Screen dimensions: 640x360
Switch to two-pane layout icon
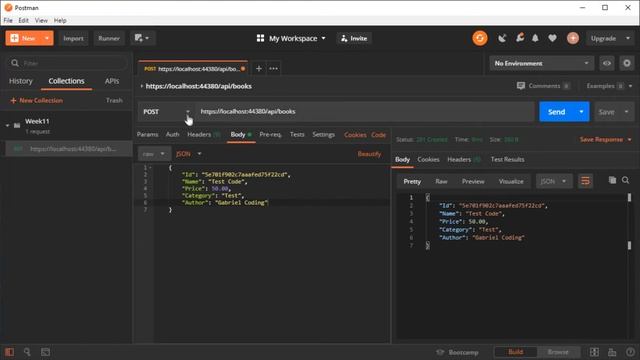tap(594, 352)
